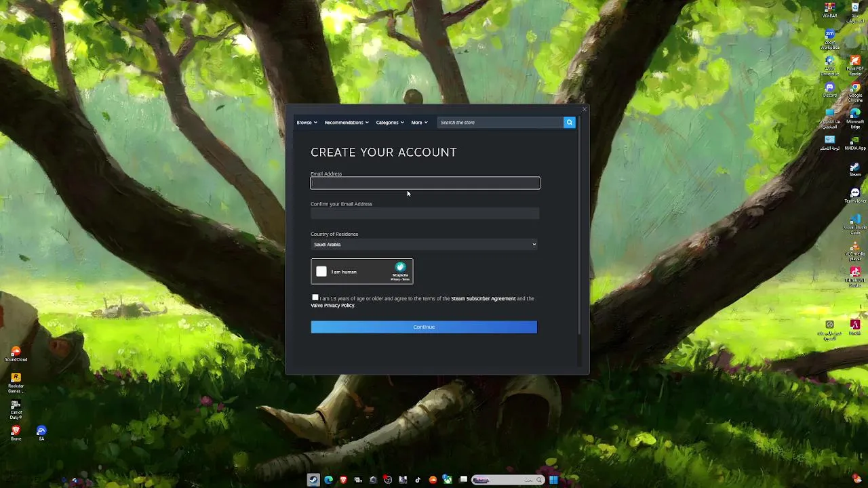This screenshot has height=488, width=868.
Task: Click the Continue button
Action: click(424, 327)
